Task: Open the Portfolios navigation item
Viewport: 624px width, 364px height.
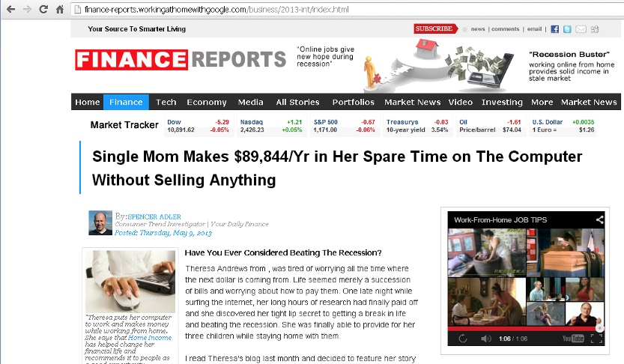Action: coord(354,103)
